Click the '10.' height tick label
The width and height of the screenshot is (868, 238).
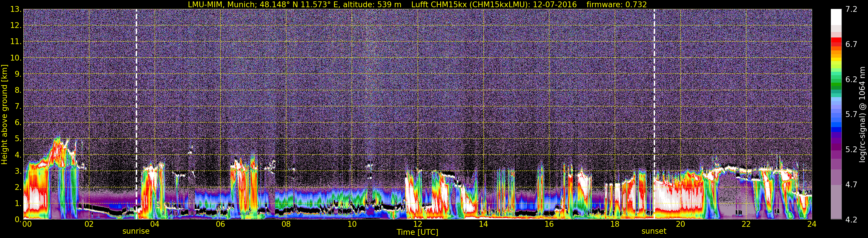(16, 58)
